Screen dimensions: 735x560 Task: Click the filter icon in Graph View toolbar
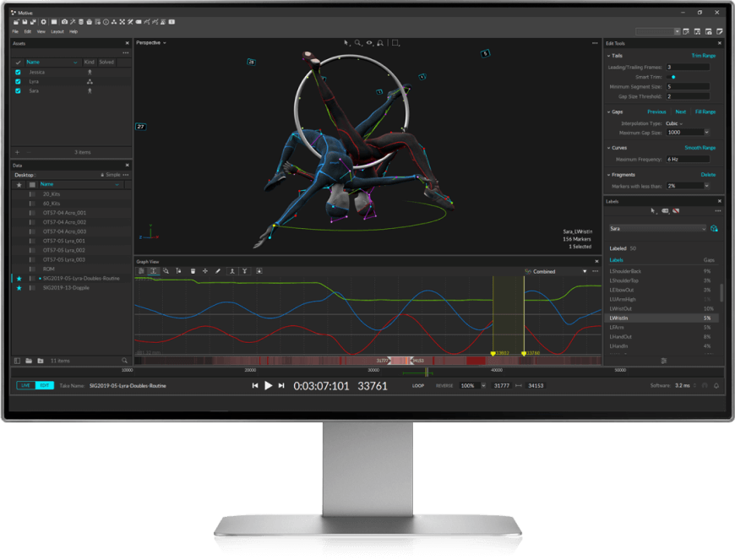click(244, 269)
